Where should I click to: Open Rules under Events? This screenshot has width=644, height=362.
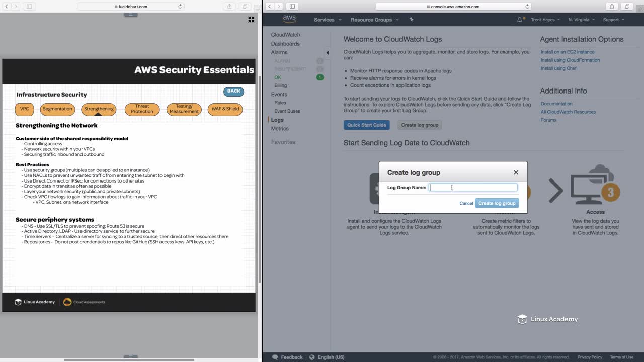click(x=280, y=103)
